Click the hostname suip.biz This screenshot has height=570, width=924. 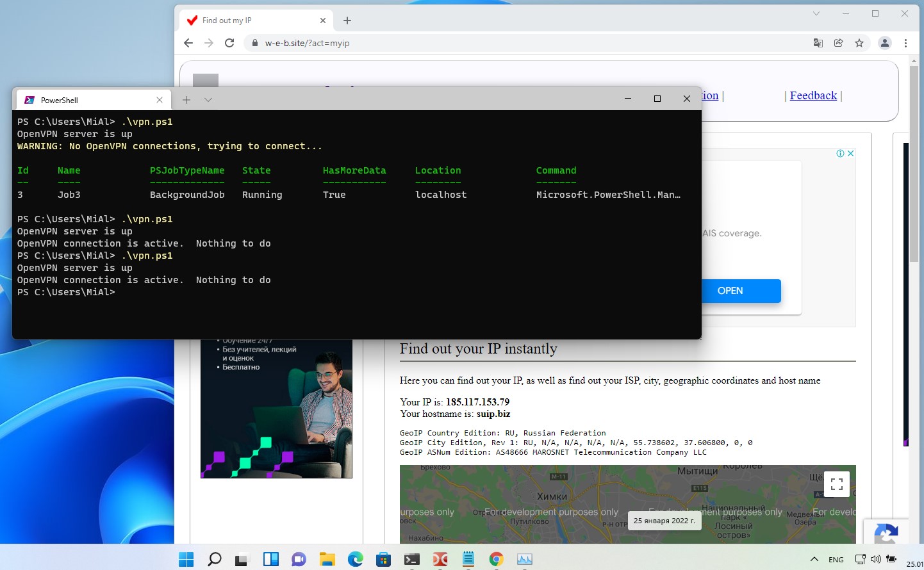493,414
